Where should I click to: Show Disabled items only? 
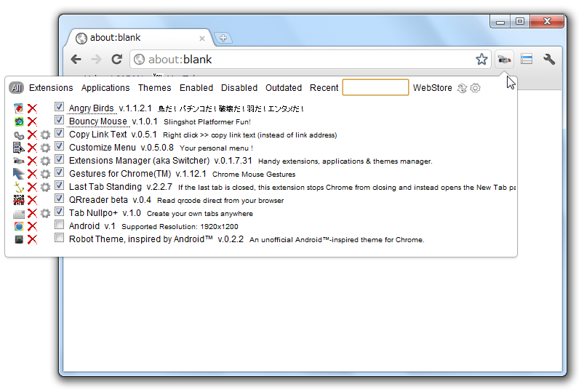pyautogui.click(x=239, y=88)
